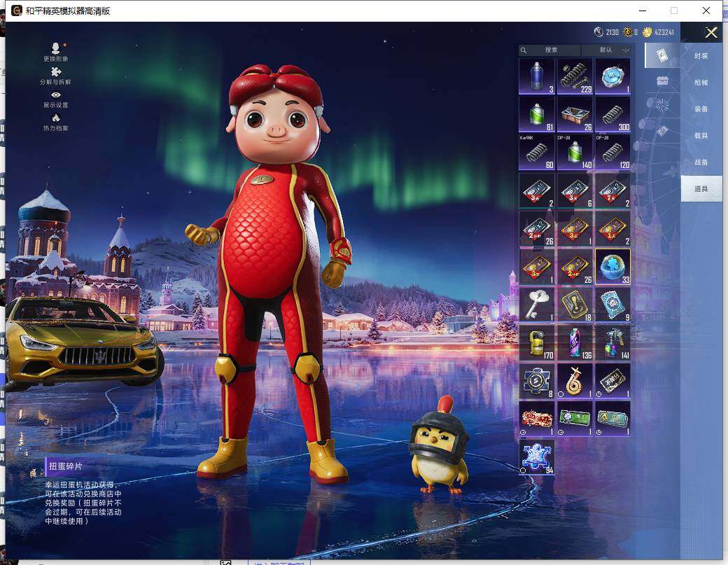Select the Kar98K spring item count 60
Viewport: 728px width, 565px height.
536,152
